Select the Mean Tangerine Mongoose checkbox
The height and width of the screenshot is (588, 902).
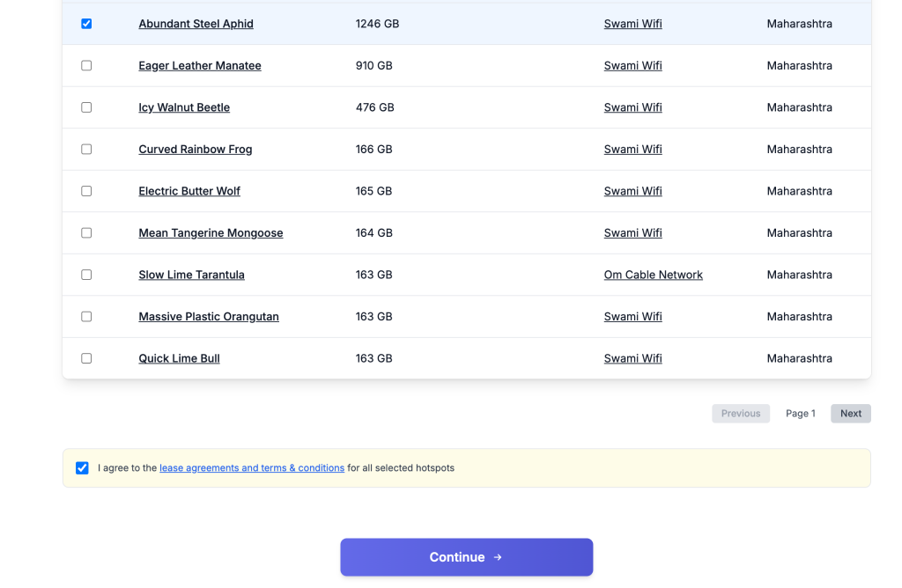click(86, 232)
